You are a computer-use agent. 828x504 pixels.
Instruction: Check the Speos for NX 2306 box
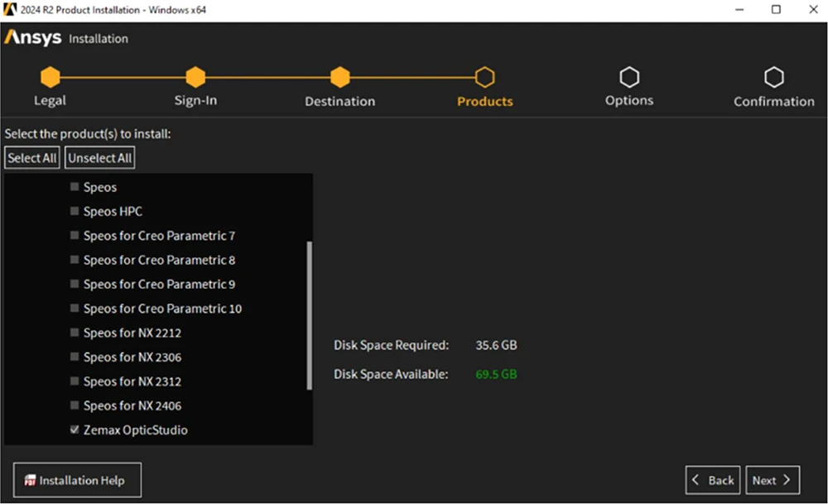[x=75, y=357]
